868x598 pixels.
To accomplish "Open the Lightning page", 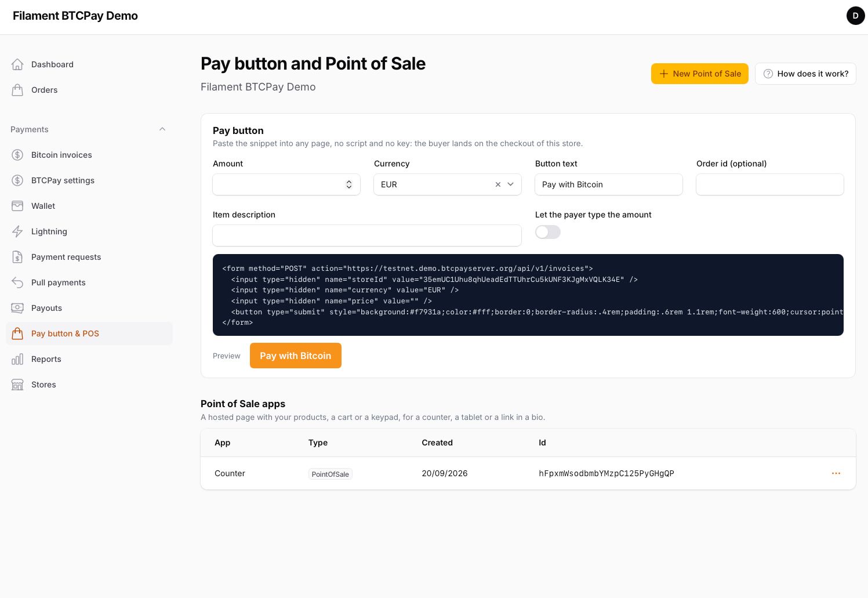I will (89, 231).
